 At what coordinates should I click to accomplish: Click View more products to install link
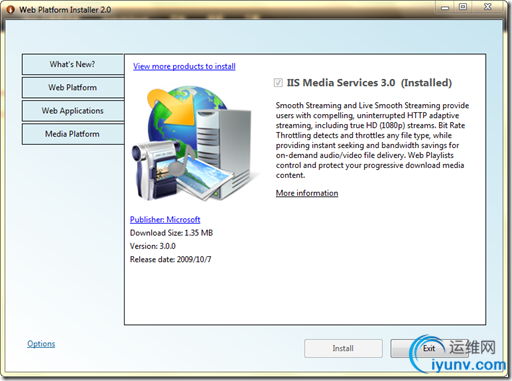(184, 66)
